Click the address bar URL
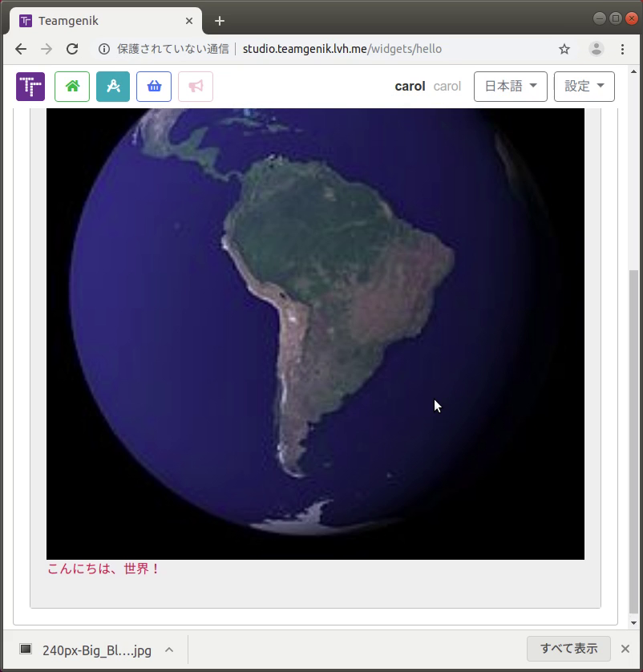The height and width of the screenshot is (672, 643). click(x=342, y=49)
